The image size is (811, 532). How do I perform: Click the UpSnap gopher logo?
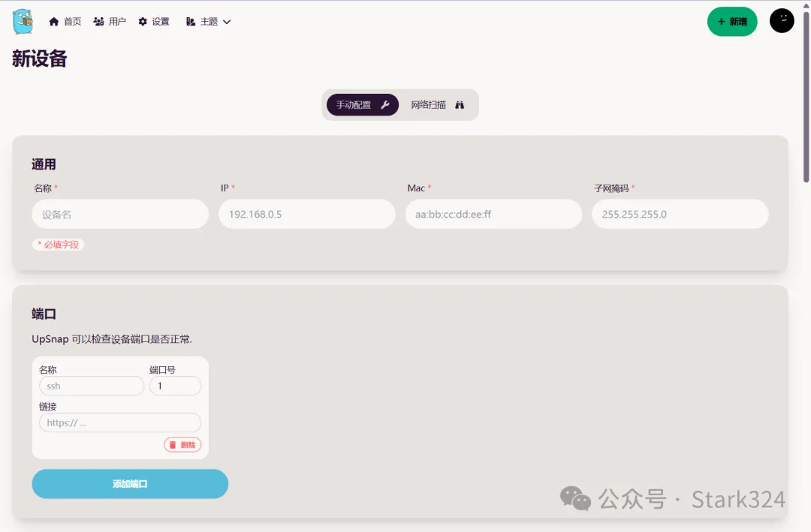(23, 21)
